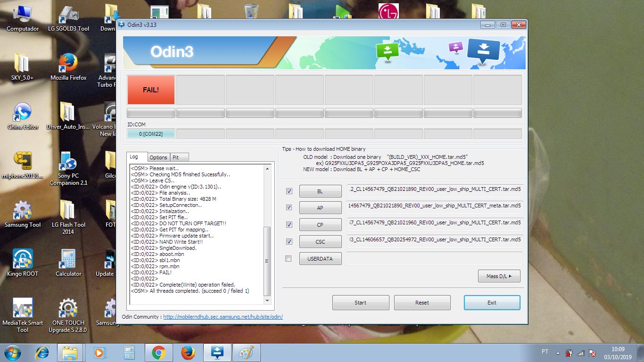Screen dimensions: 644x362
Task: Open the Driver_Auto_Ins... folder
Action: [68, 116]
